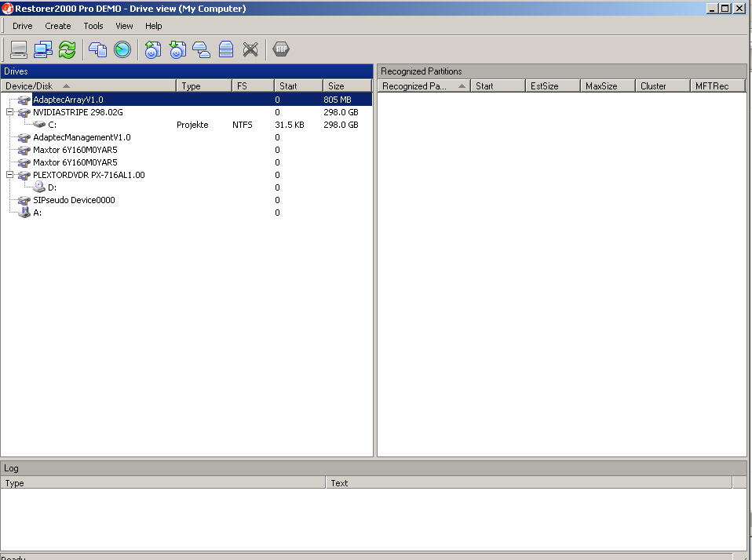Viewport: 752px width, 560px height.
Task: Click the Restorer2000 logo in title bar
Action: [x=7, y=8]
